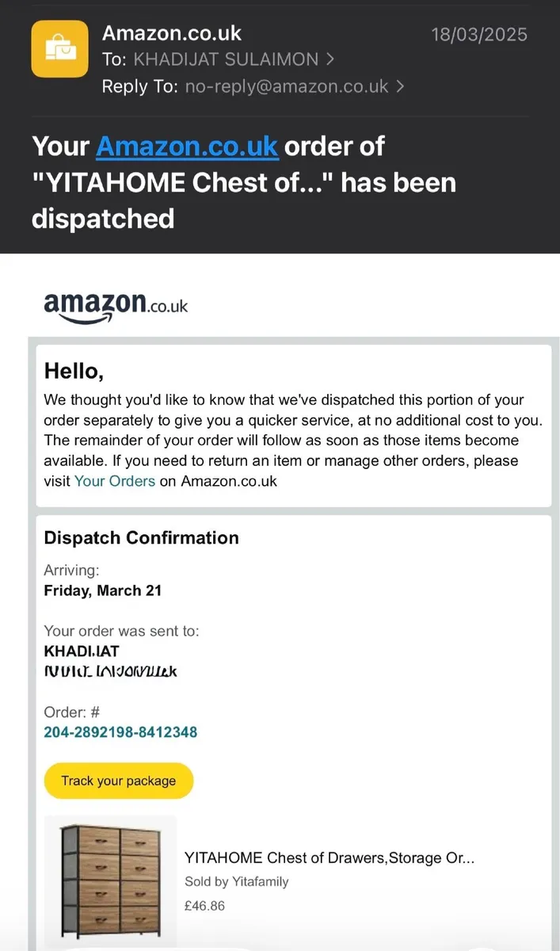The width and height of the screenshot is (560, 951).
Task: Open the Amazon.co.uk link in subject
Action: click(x=187, y=147)
